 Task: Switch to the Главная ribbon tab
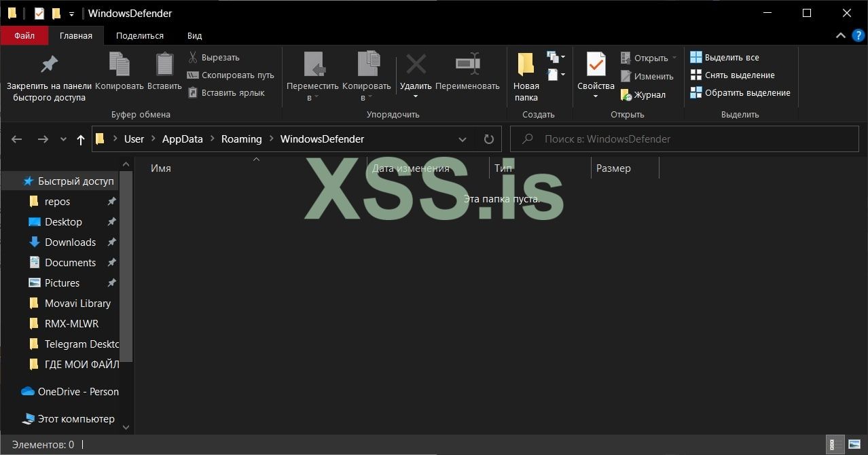[76, 35]
